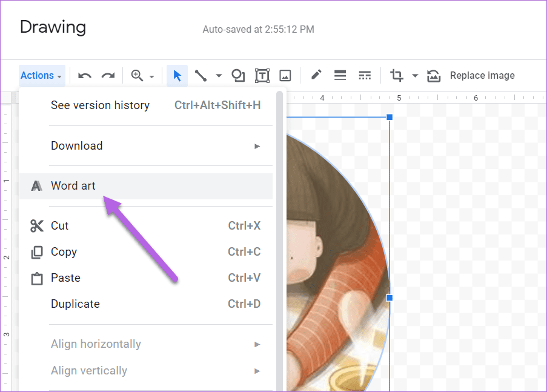Screen dimensions: 547x392
Task: Open the Line tool dropdown arrow
Action: (x=219, y=76)
